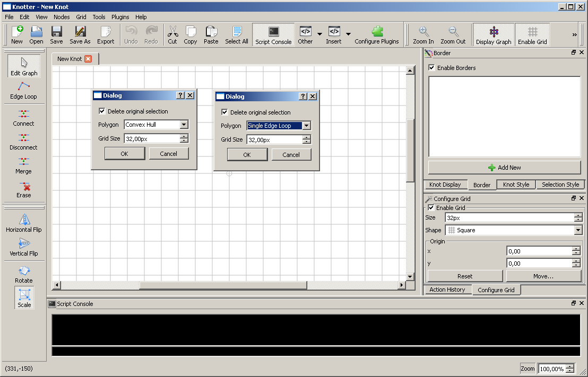Select all nodes with Select All icon
588x377 pixels.
tap(237, 35)
